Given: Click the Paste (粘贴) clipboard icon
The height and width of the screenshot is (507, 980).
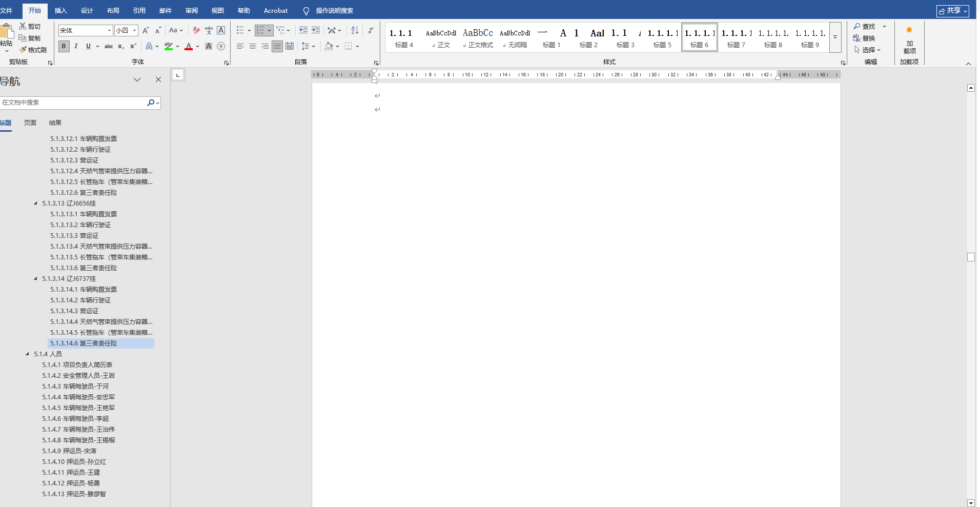Looking at the screenshot, I should tap(7, 31).
